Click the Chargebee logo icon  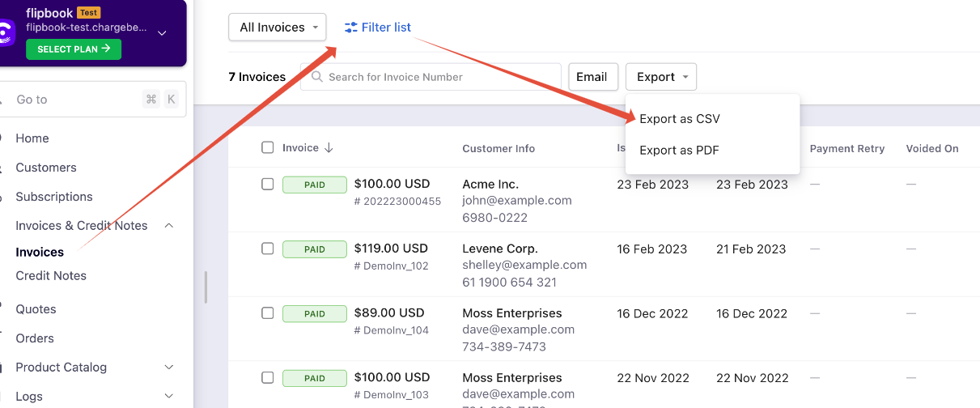pyautogui.click(x=5, y=33)
